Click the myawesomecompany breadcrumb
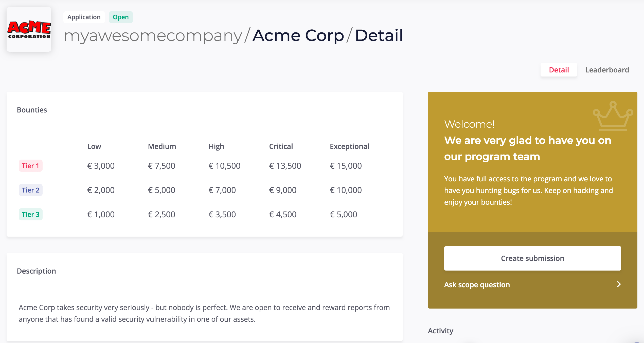 click(x=153, y=35)
